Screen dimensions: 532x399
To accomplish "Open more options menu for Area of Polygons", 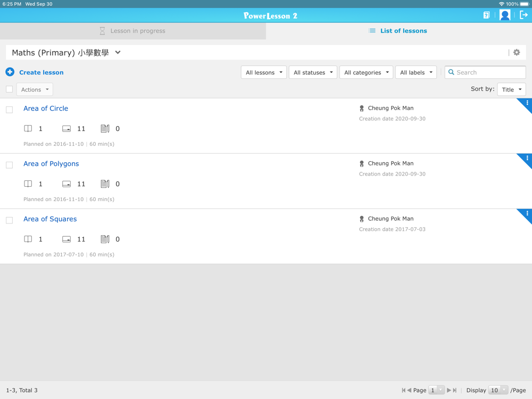I will (527, 158).
